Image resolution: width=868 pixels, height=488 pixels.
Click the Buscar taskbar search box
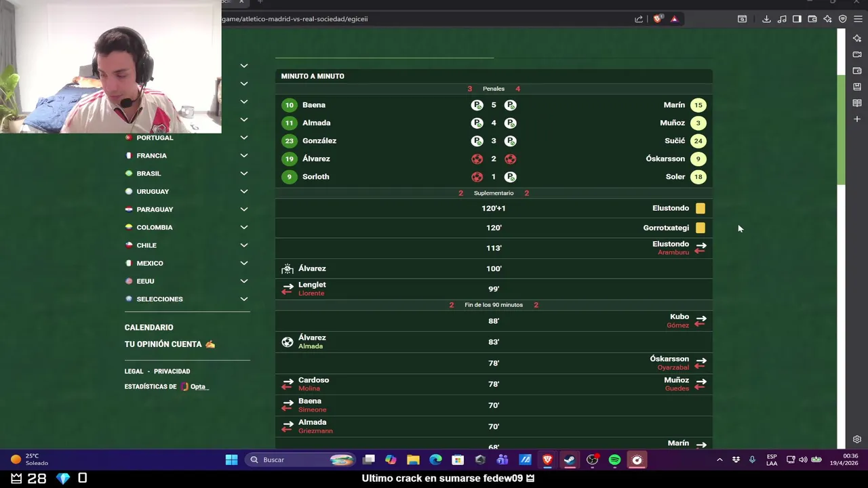pos(300,460)
